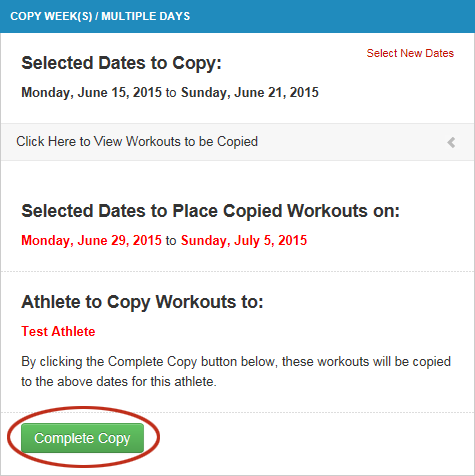Click the red Monday, June 29, 2015 date
The image size is (475, 476).
tap(91, 240)
